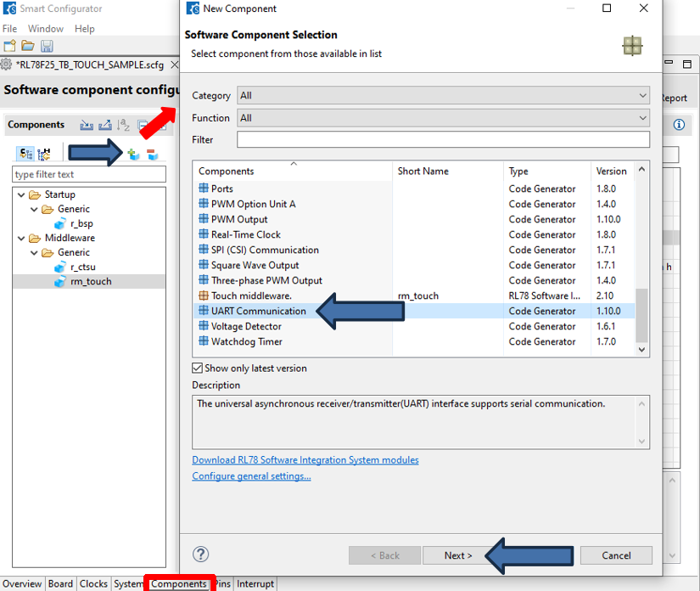Click the Add component icon
The width and height of the screenshot is (700, 591).
click(133, 154)
